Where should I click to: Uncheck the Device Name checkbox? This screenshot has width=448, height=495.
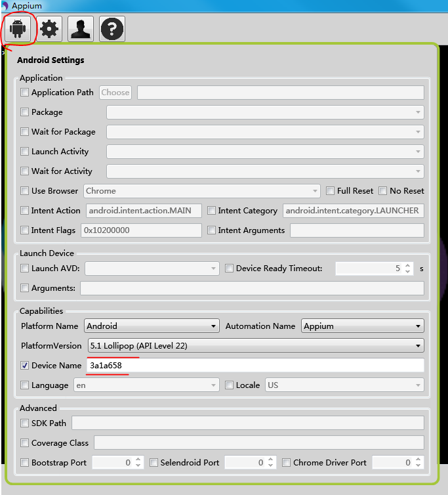coord(25,366)
